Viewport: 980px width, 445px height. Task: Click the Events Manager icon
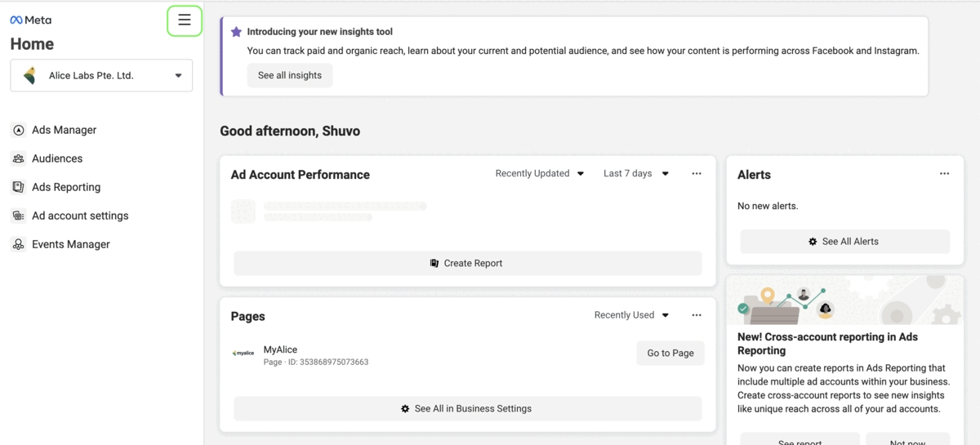18,244
